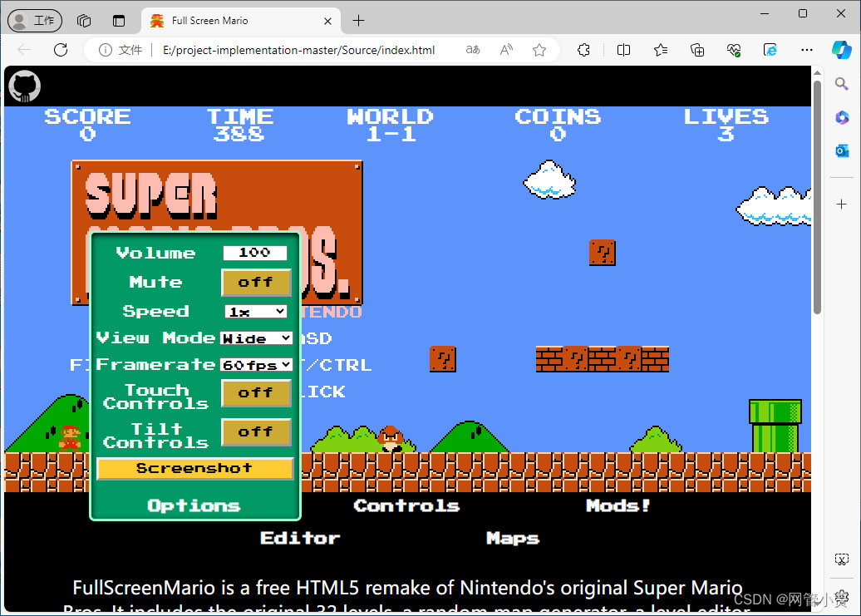Screen dimensions: 861x616
Task: Activate the read aloud icon
Action: [x=506, y=50]
